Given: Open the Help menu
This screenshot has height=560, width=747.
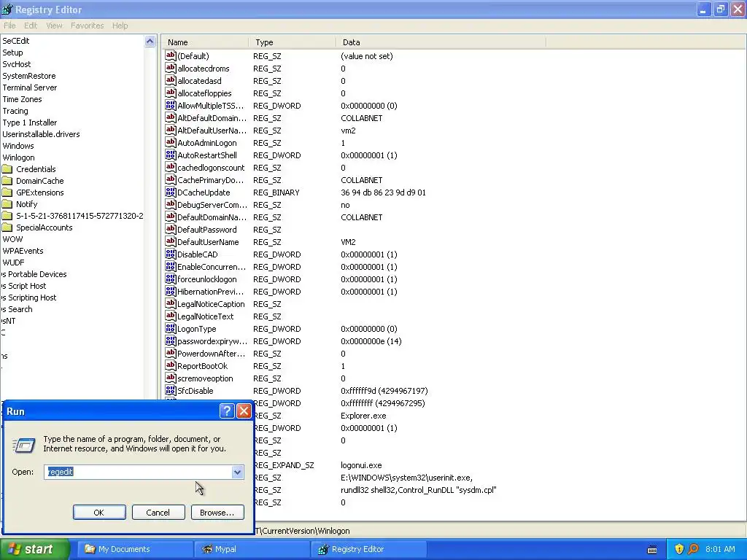Looking at the screenshot, I should click(x=120, y=26).
